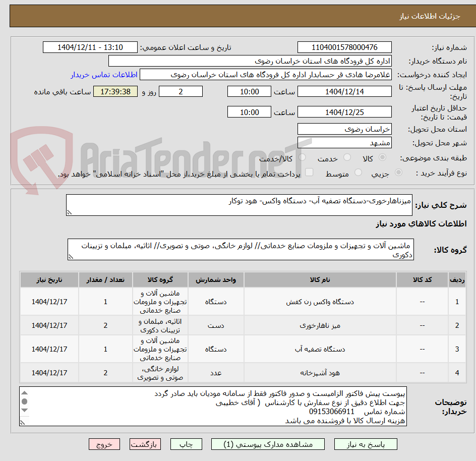Click price validity date 1404/12/25 field
This screenshot has width=476, height=461.
tap(344, 112)
